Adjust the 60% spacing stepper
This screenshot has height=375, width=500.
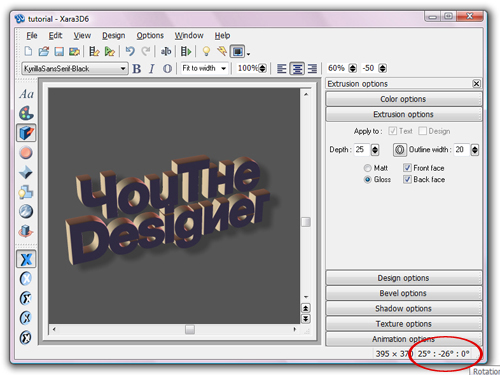(x=352, y=68)
